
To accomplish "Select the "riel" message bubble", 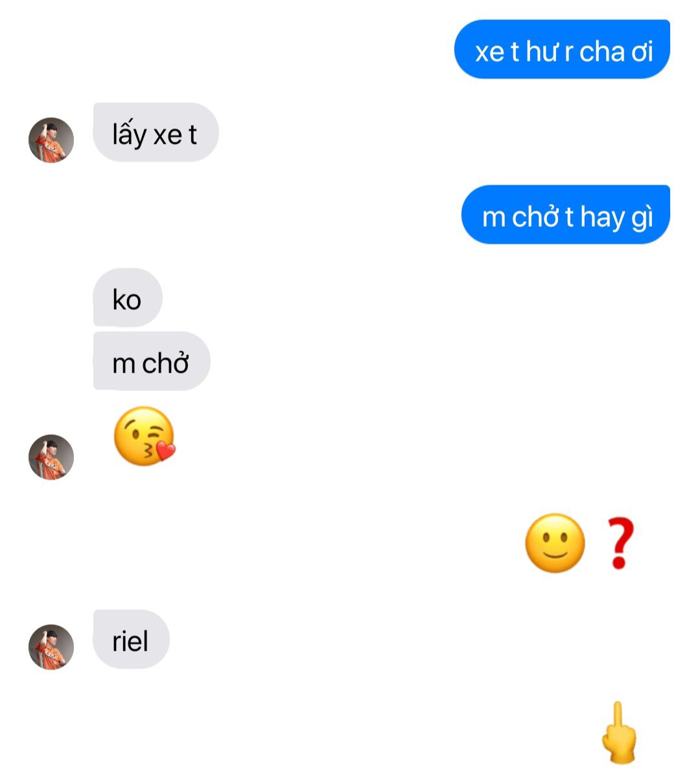I will (x=131, y=639).
